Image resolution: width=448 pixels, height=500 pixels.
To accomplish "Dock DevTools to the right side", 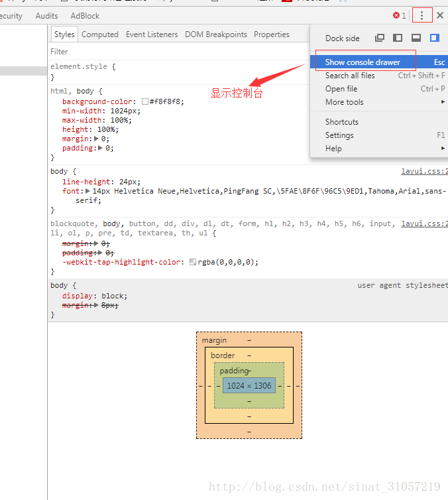I will click(x=434, y=38).
